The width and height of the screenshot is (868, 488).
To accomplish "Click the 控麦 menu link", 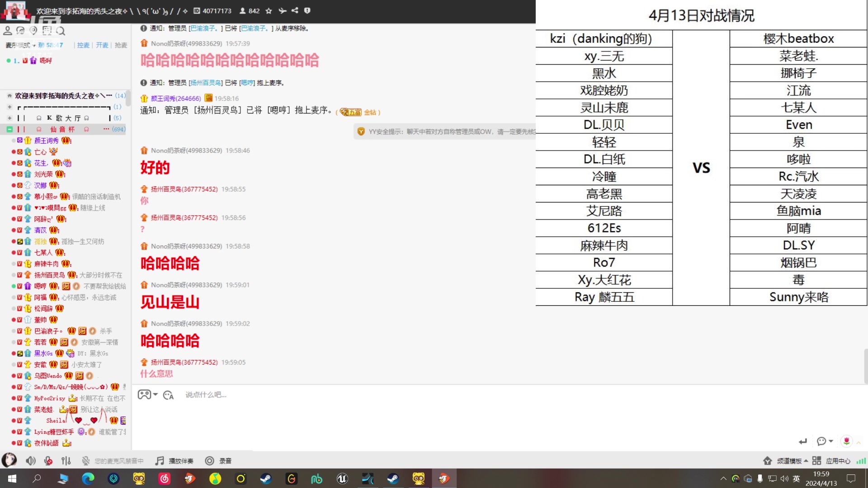I will tap(83, 45).
